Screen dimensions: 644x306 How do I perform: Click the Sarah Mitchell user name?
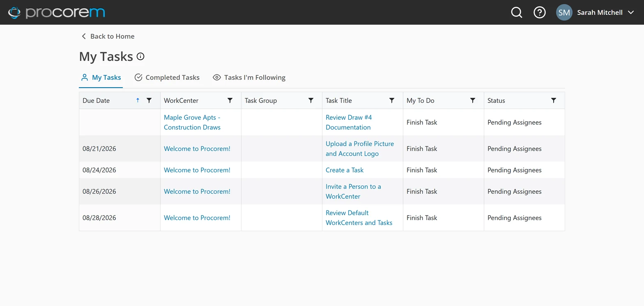pyautogui.click(x=600, y=12)
